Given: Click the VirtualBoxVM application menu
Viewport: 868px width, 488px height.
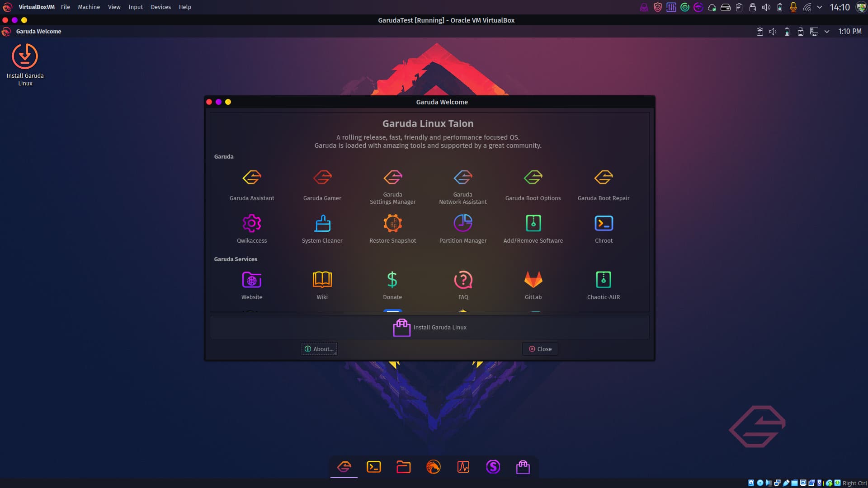Looking at the screenshot, I should tap(37, 7).
